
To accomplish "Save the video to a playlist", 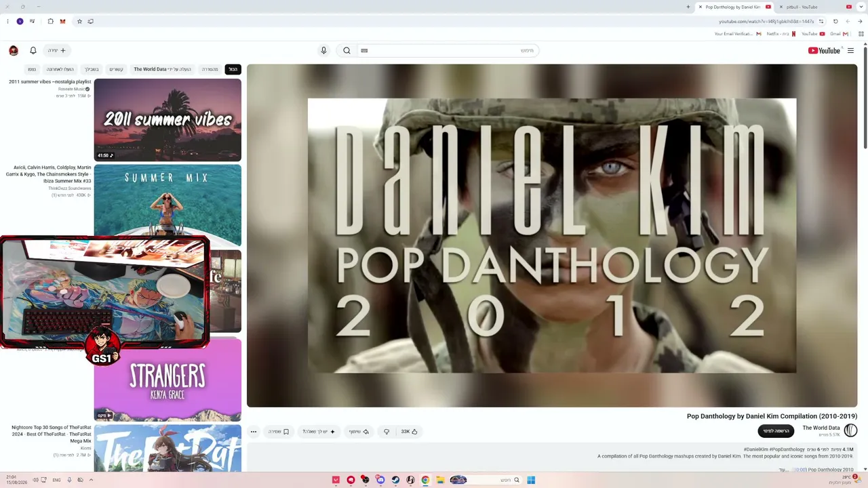I will tap(278, 431).
